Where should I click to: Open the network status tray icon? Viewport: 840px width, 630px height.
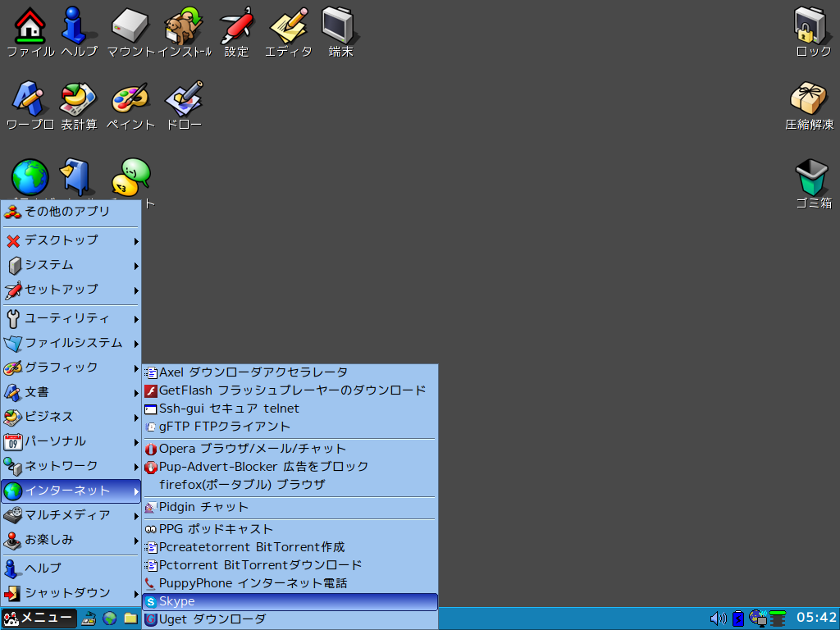click(758, 619)
